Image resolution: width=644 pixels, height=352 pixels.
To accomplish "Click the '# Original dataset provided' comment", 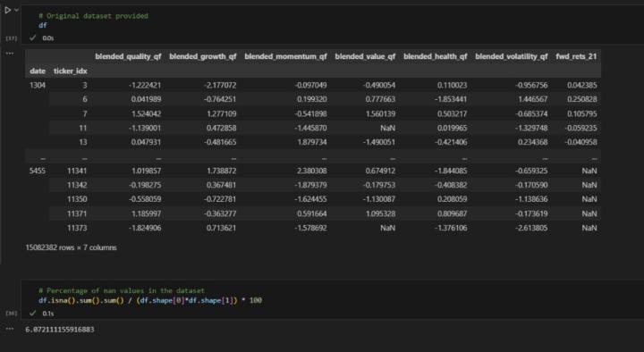I will coord(93,16).
